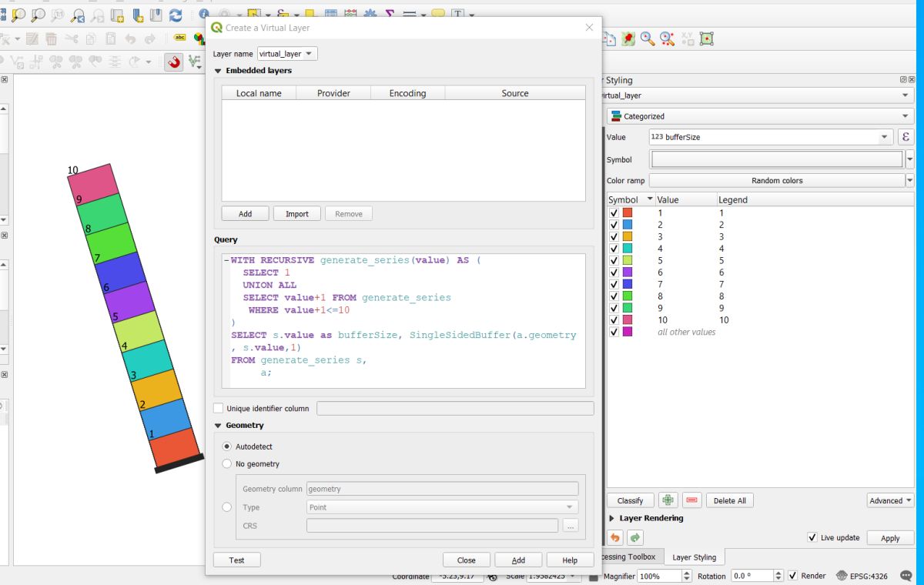
Task: Open the geometry Type Point dropdown
Action: point(443,507)
